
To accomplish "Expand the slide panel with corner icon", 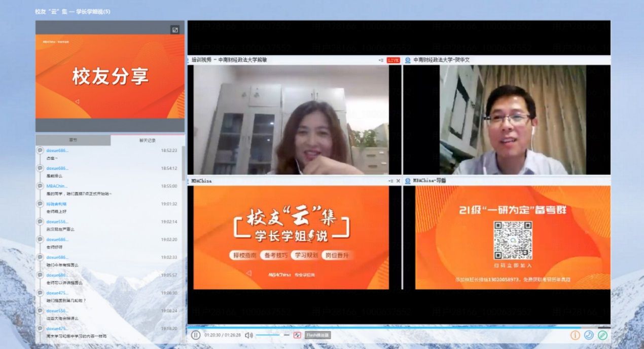I will (x=175, y=30).
